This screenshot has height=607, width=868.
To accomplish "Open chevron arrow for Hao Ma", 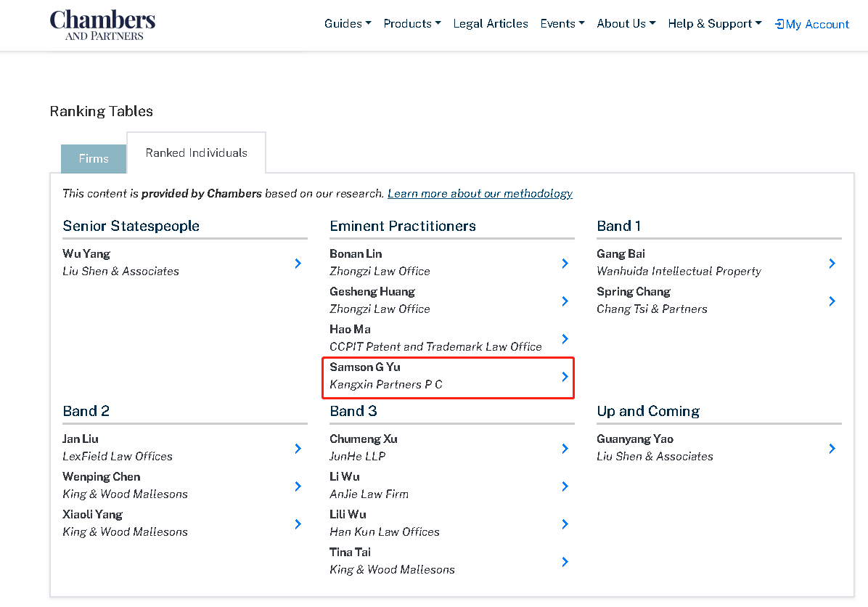I will point(565,339).
